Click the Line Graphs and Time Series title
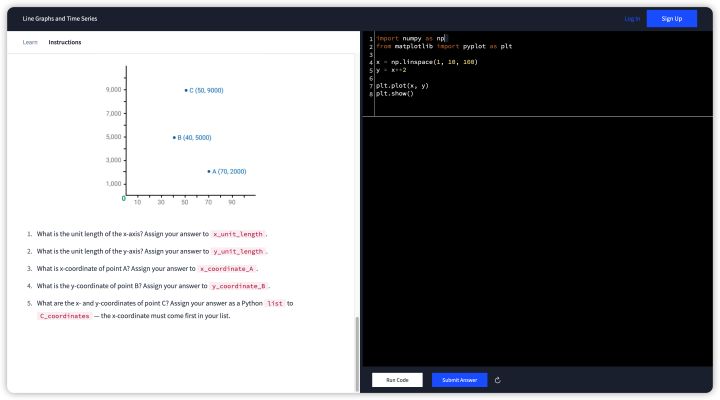 point(60,19)
